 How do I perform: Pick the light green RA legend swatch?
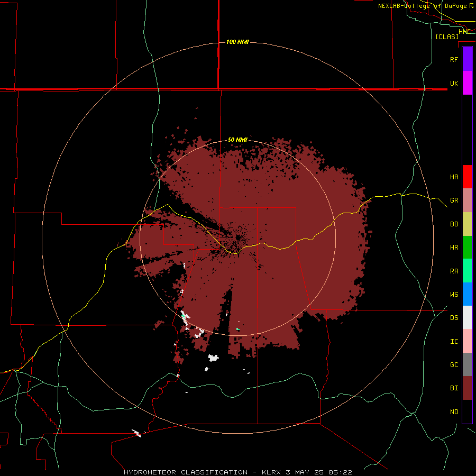click(x=467, y=271)
